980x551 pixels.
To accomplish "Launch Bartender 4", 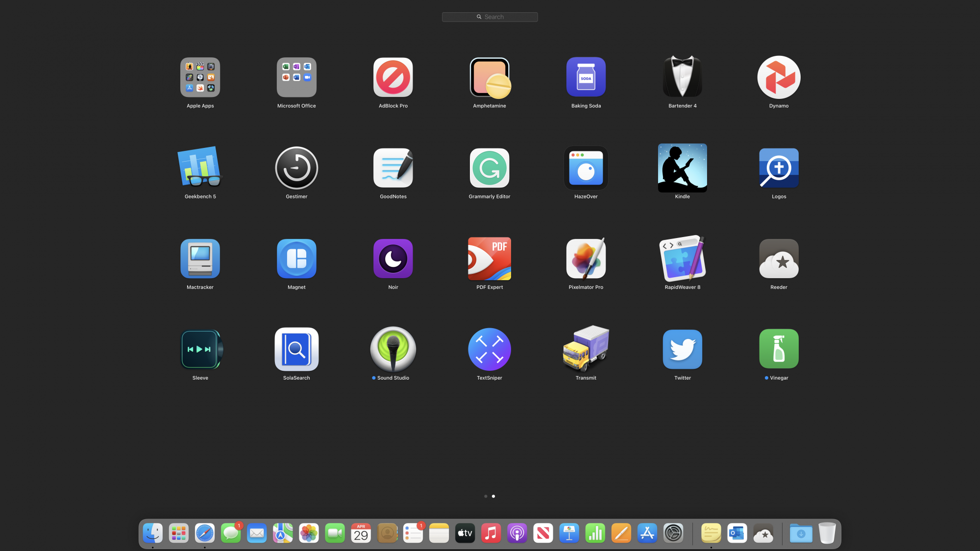I will [x=682, y=77].
